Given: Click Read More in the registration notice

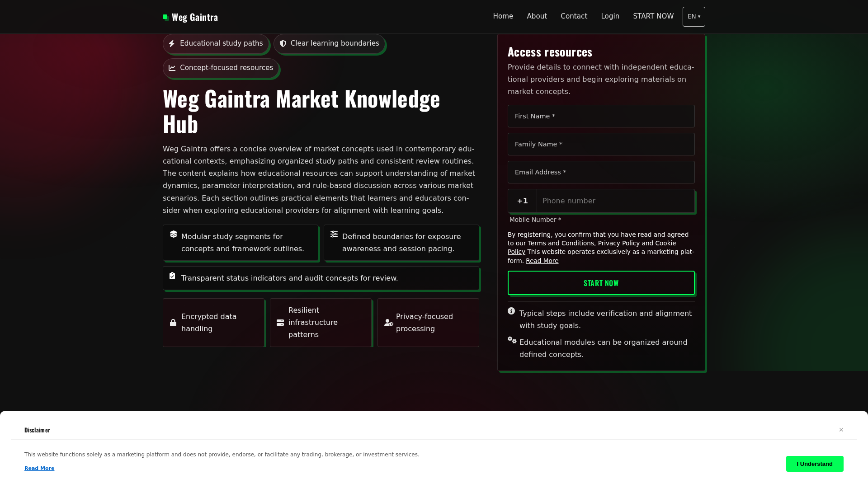Looking at the screenshot, I should 542,261.
